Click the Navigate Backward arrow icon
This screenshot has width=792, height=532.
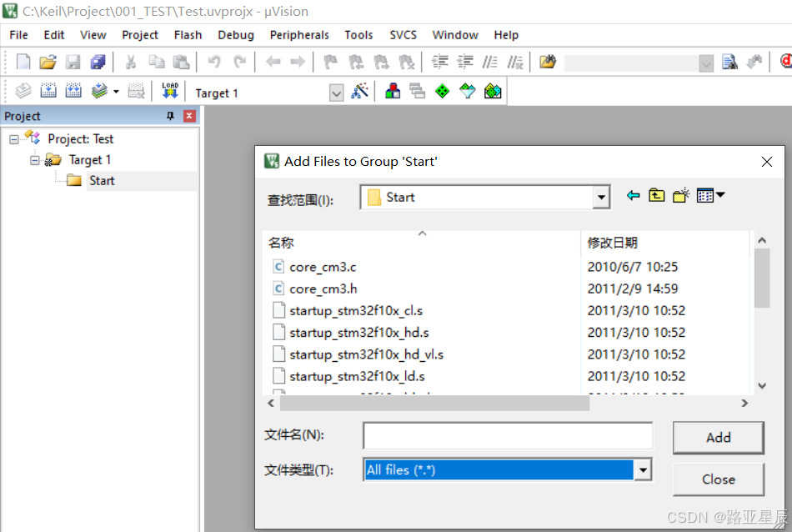click(273, 63)
